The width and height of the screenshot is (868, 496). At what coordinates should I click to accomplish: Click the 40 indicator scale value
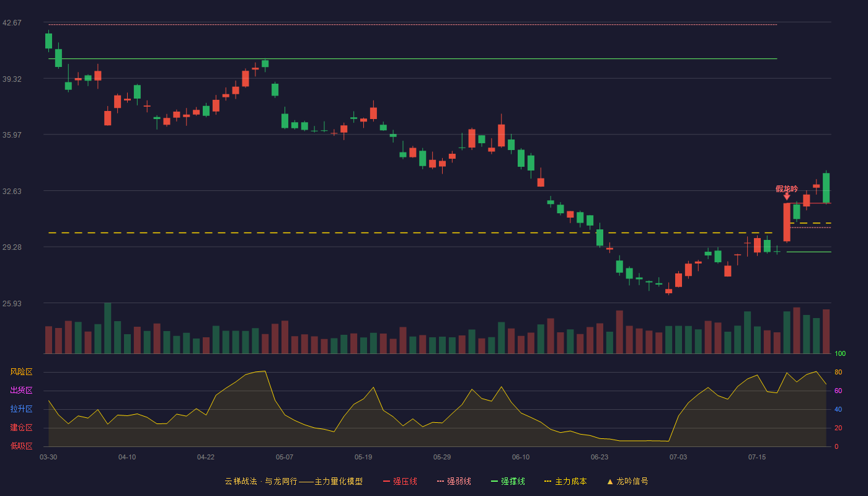pos(838,409)
